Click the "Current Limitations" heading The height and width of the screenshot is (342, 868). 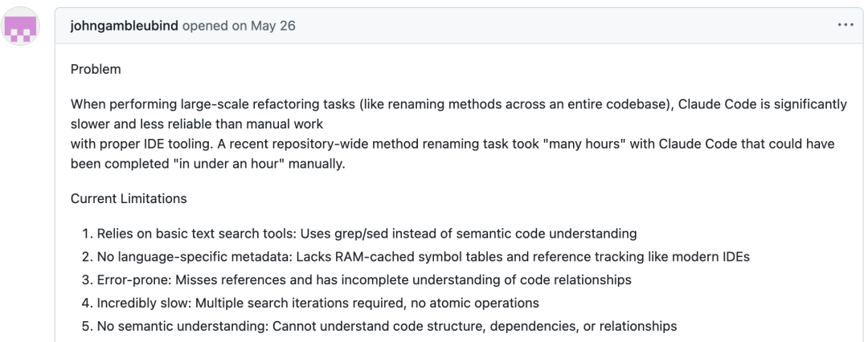click(x=128, y=198)
